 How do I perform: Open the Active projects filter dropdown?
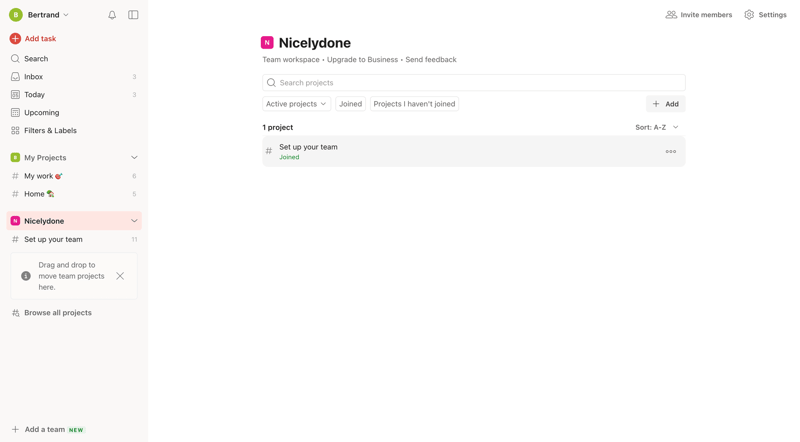296,104
